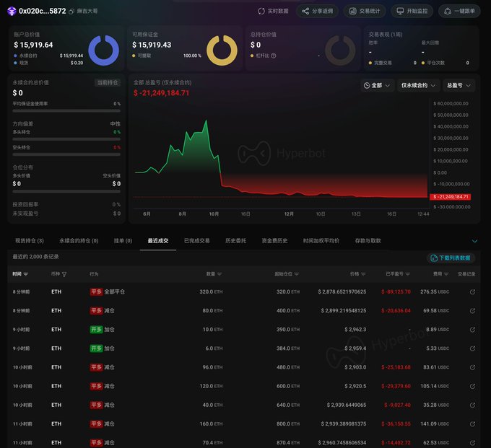Open the 全部 time range dropdown
Image resolution: width=491 pixels, height=448 pixels.
click(x=378, y=85)
